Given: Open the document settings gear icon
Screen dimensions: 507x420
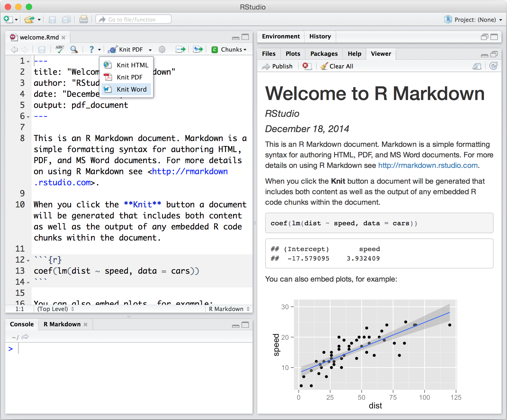Looking at the screenshot, I should tap(162, 49).
